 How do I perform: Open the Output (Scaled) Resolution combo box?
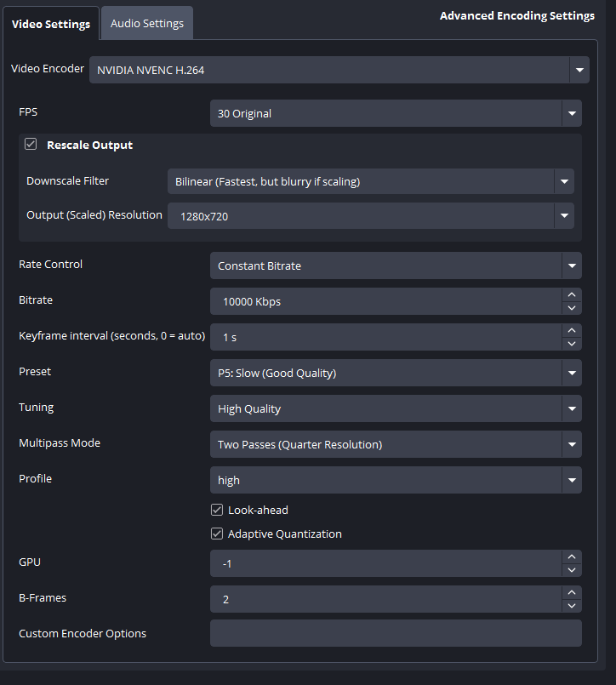(370, 216)
